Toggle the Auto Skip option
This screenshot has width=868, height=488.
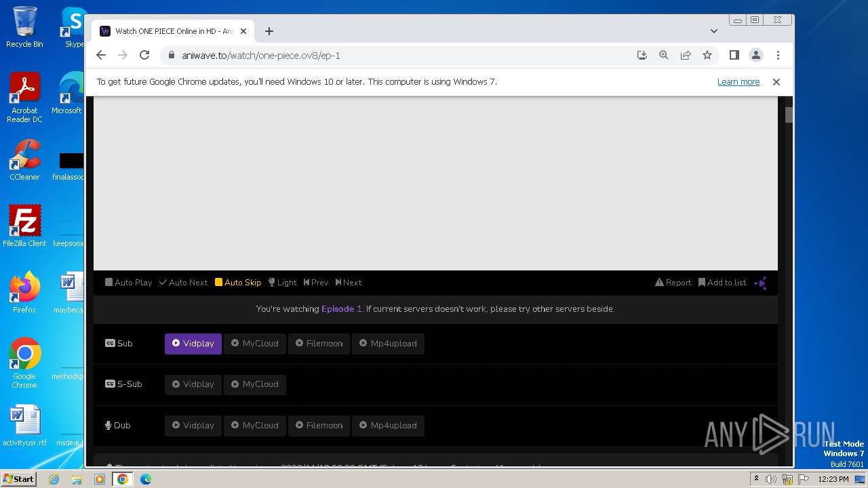click(x=238, y=283)
